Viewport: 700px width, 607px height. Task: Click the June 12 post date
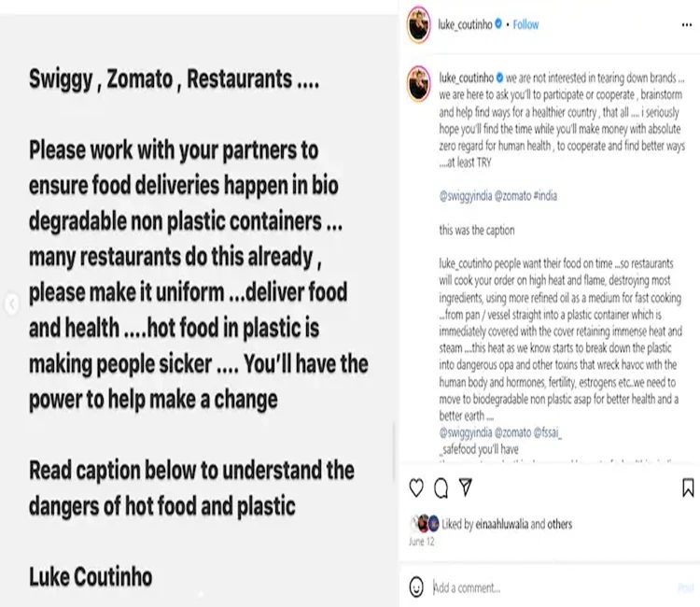422,542
